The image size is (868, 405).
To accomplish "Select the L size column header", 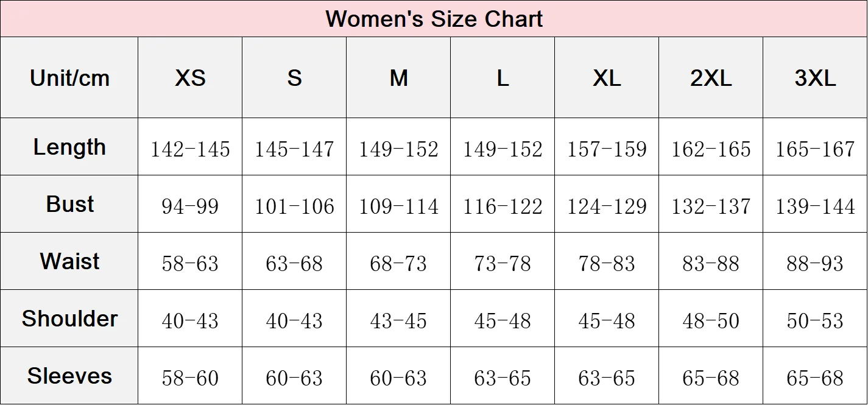I will coord(503,78).
